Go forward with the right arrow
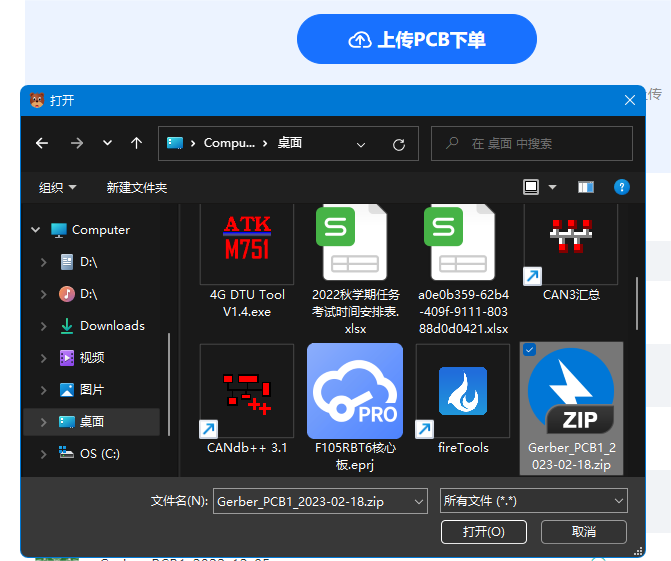This screenshot has width=671, height=561. click(x=77, y=143)
